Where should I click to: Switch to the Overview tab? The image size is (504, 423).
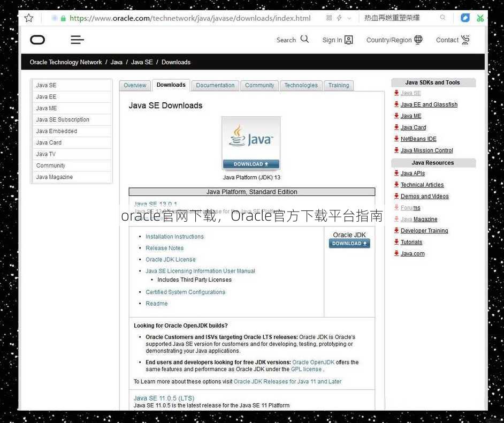coord(135,85)
